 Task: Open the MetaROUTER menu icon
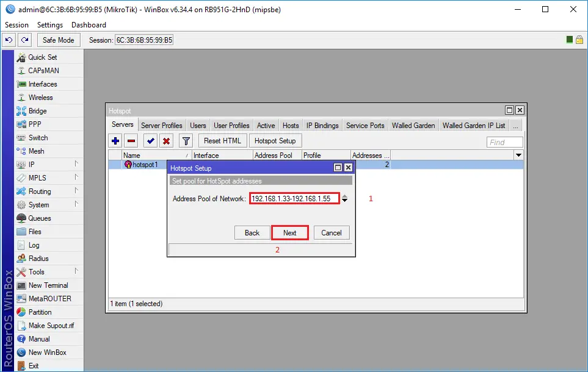[x=21, y=299]
